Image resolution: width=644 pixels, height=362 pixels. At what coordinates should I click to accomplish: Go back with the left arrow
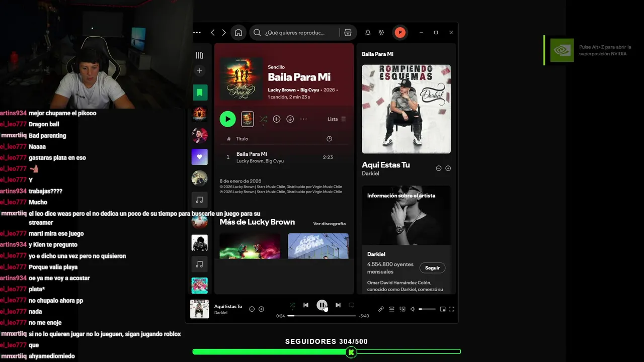coord(213,33)
